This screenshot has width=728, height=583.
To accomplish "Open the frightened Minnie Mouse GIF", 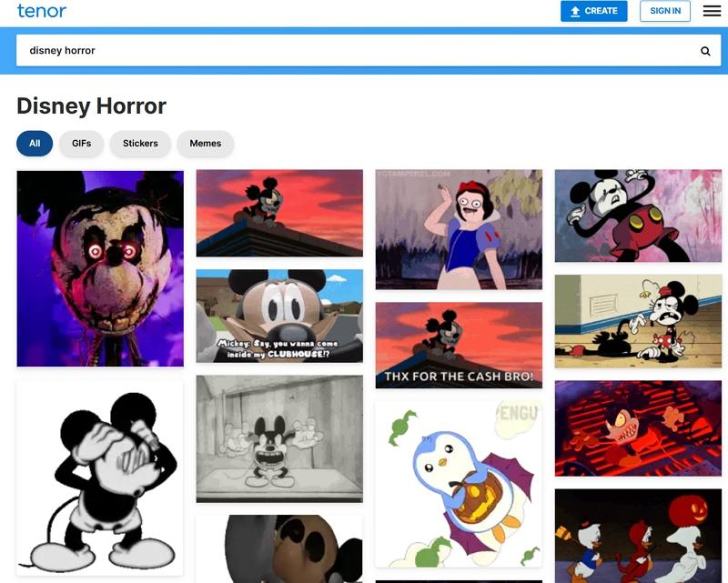I will pos(639,321).
